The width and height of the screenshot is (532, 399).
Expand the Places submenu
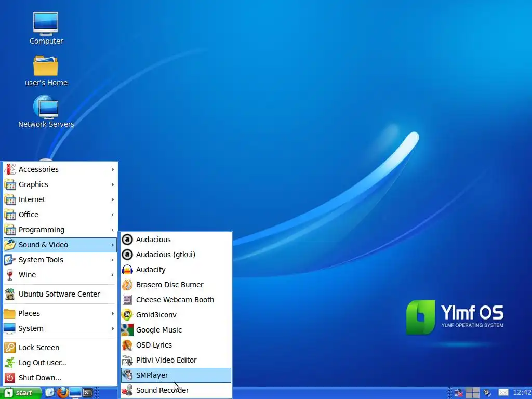(x=60, y=313)
